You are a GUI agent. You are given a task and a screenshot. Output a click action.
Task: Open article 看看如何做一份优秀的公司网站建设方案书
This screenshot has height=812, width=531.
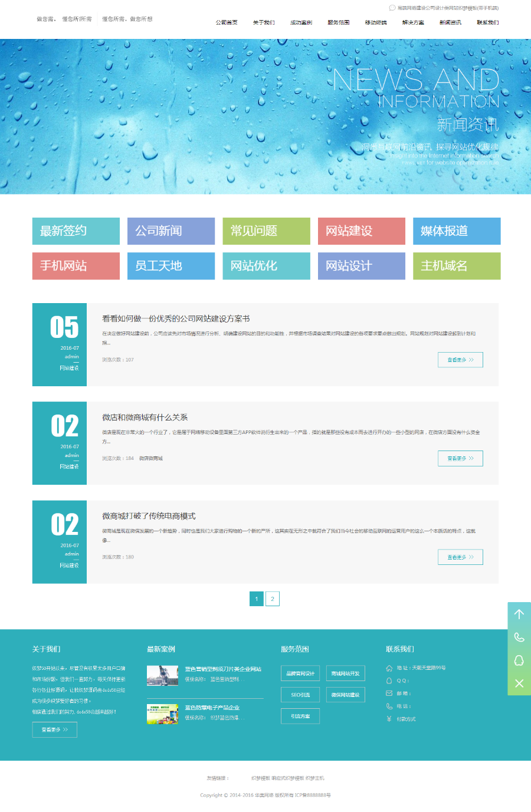pyautogui.click(x=176, y=318)
